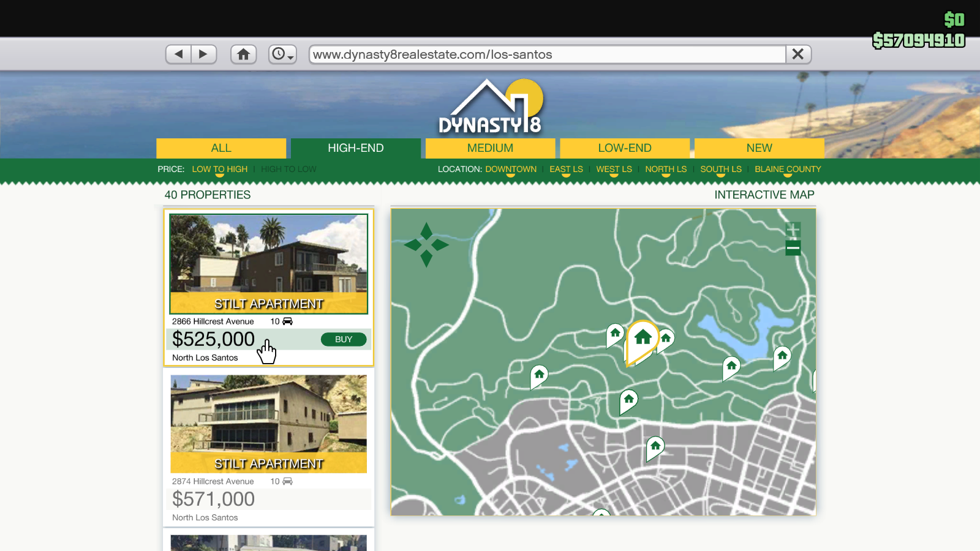
Task: Click the bank balance $57094910 display
Action: click(x=919, y=40)
